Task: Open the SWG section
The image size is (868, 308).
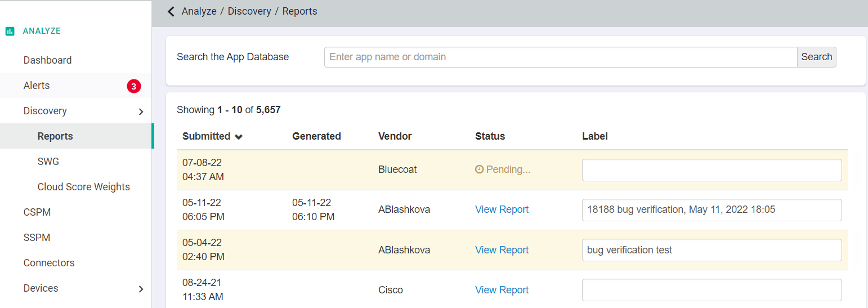Action: pos(48,162)
